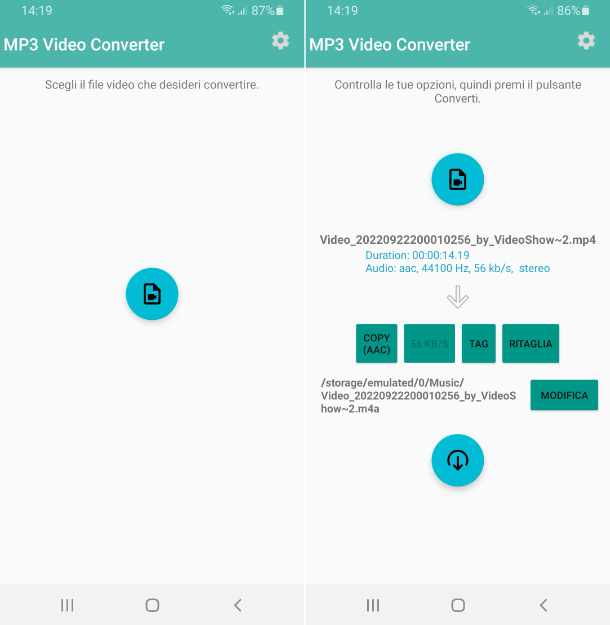Tap Video_20220922200010256_by_VideoShow~2.mp4 filename
Viewport: 610px width, 625px height.
pyautogui.click(x=458, y=240)
